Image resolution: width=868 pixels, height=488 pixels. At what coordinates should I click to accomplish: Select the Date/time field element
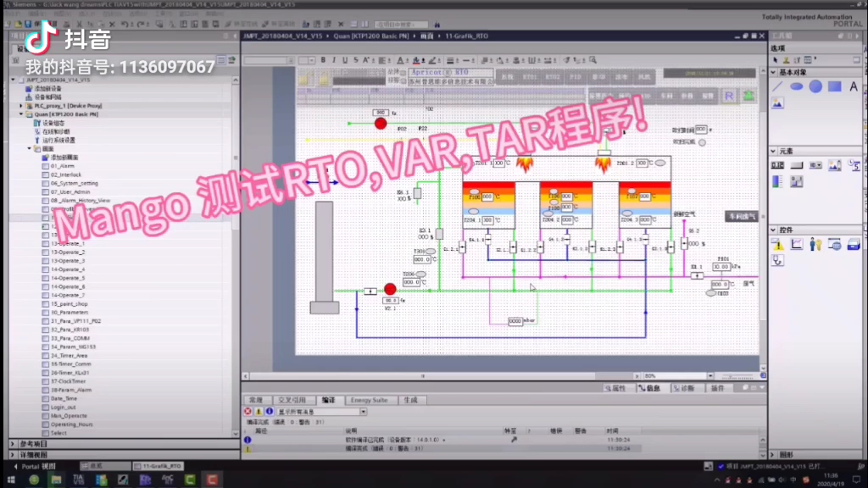coord(854,165)
